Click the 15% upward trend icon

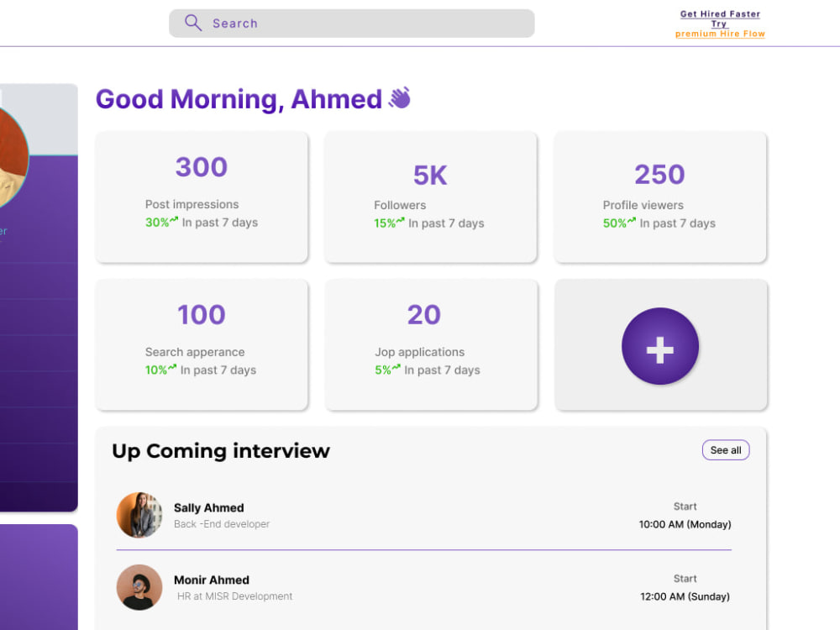pos(400,220)
